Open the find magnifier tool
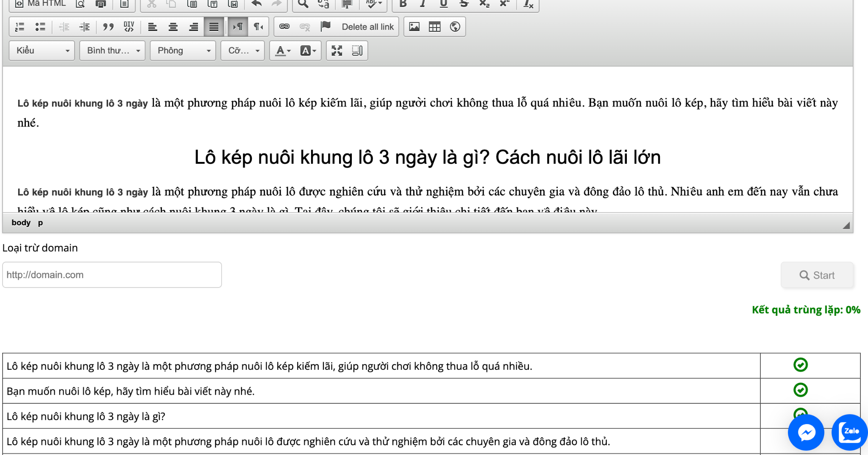This screenshot has width=868, height=455. [303, 3]
